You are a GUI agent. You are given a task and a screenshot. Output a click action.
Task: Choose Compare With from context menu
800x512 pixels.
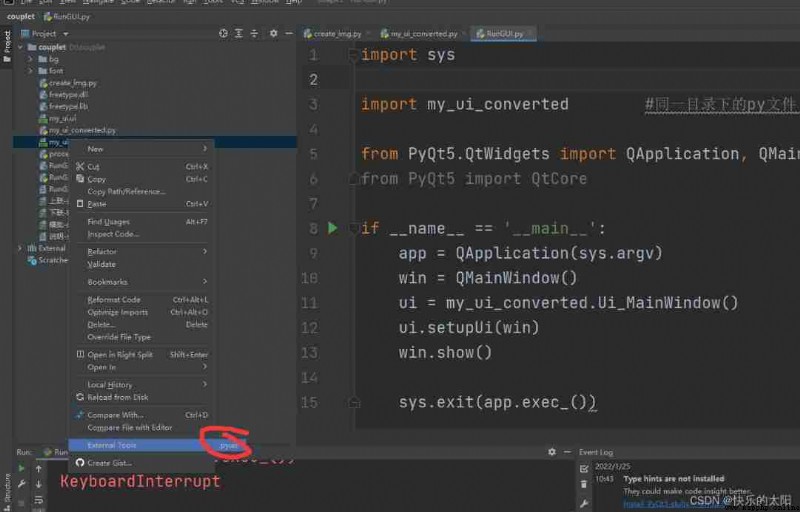pyautogui.click(x=141, y=415)
